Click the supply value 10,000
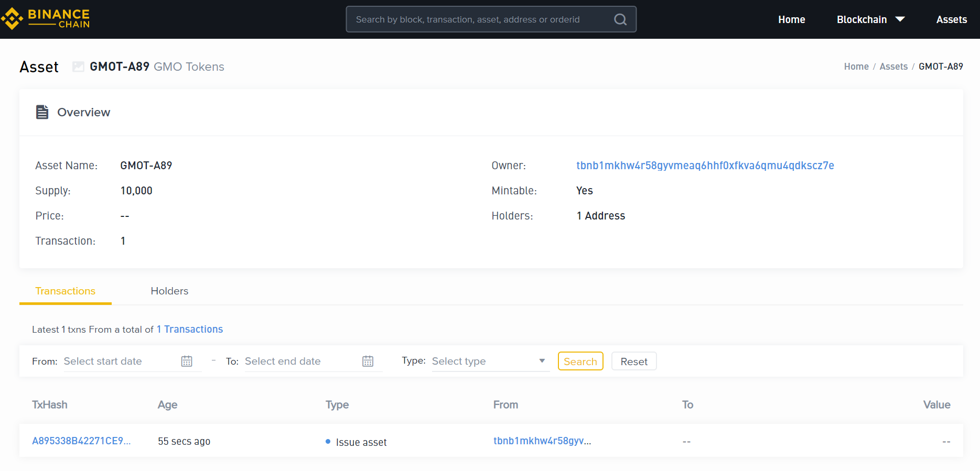The height and width of the screenshot is (471, 980). click(136, 191)
